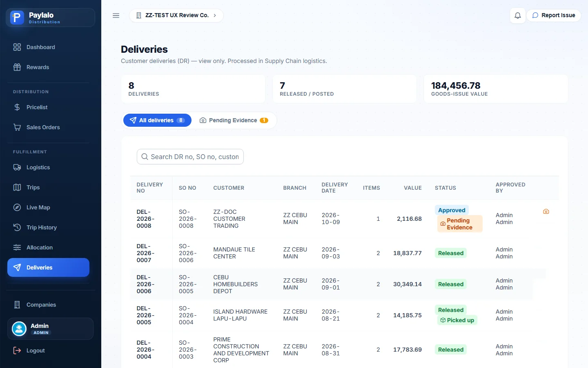Click the Admin user avatar
The width and height of the screenshot is (588, 368).
click(19, 329)
